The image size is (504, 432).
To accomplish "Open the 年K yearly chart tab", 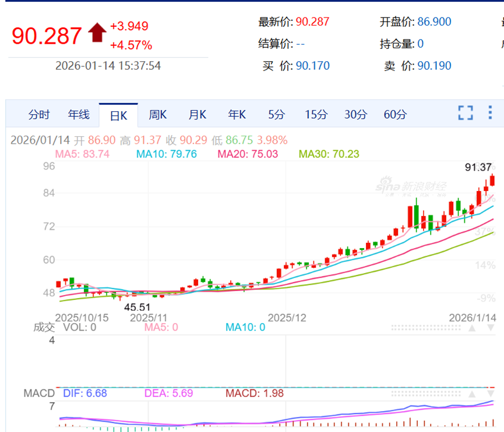I will [x=237, y=115].
